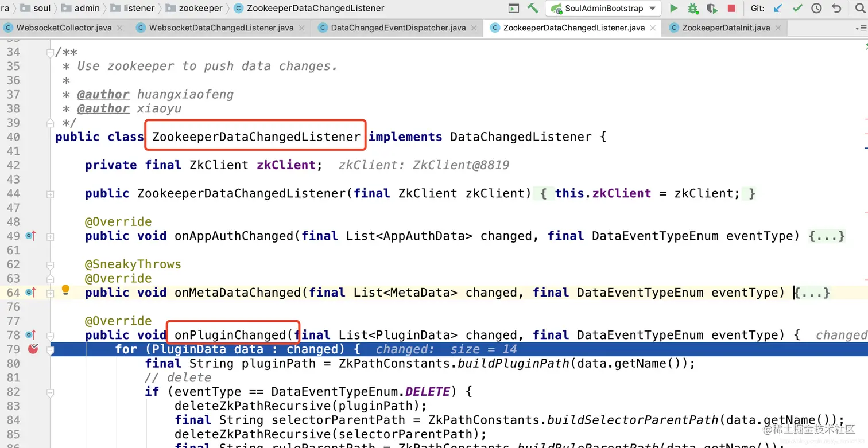The height and width of the screenshot is (448, 868).
Task: Show Git history with the clock icon
Action: pos(816,8)
